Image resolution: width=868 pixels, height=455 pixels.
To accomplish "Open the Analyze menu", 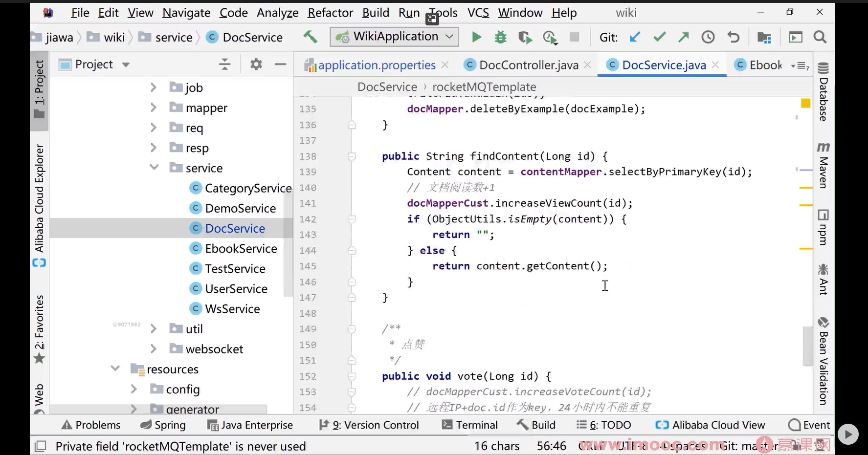I will click(x=278, y=13).
